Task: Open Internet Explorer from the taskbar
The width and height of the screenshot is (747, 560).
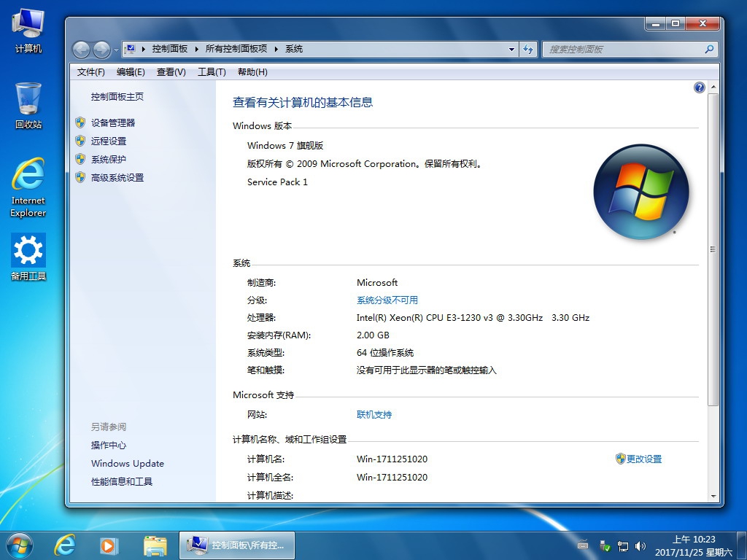Action: [64, 545]
